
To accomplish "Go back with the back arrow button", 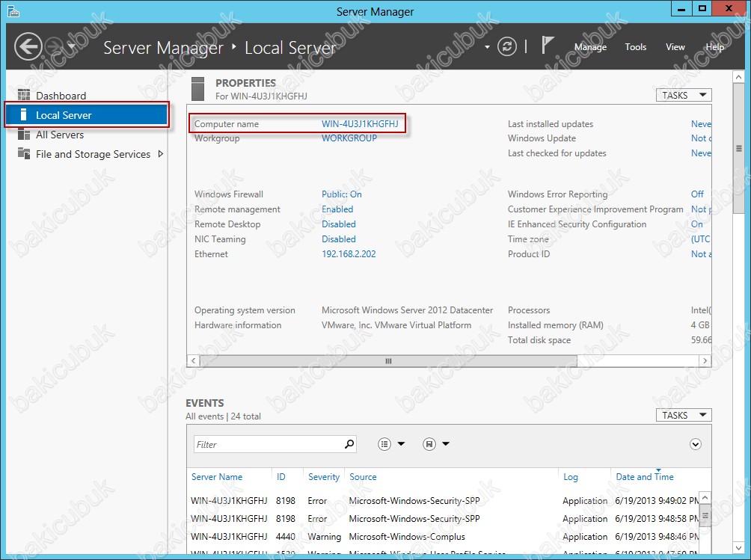I will (x=28, y=46).
